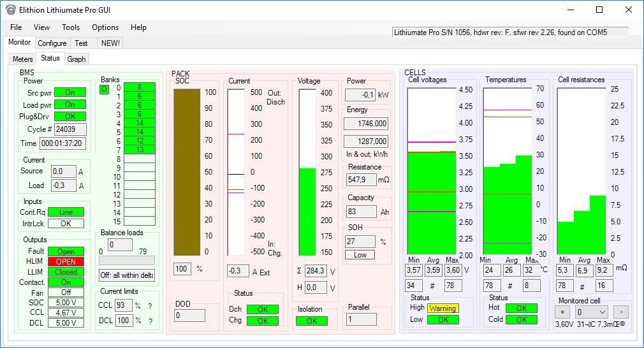The image size is (644, 348).
Task: Open the Tools menu
Action: click(x=71, y=27)
